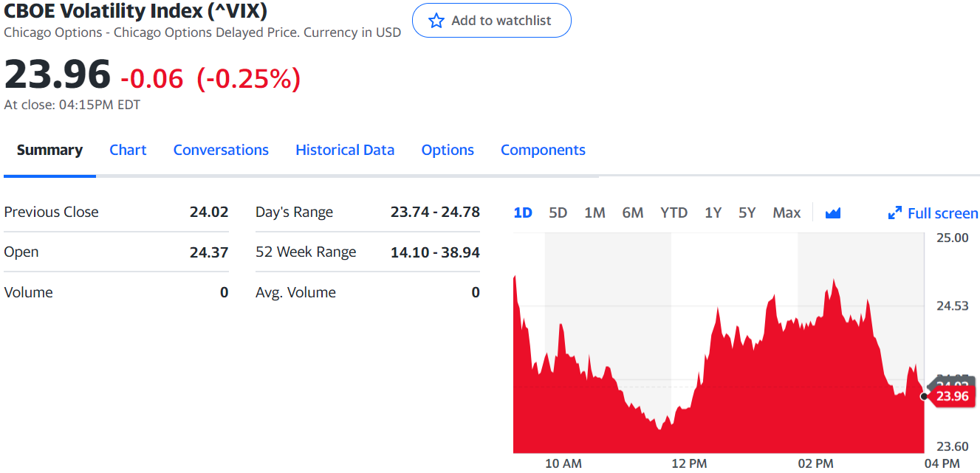
Task: Click the Previous Close label
Action: point(51,212)
